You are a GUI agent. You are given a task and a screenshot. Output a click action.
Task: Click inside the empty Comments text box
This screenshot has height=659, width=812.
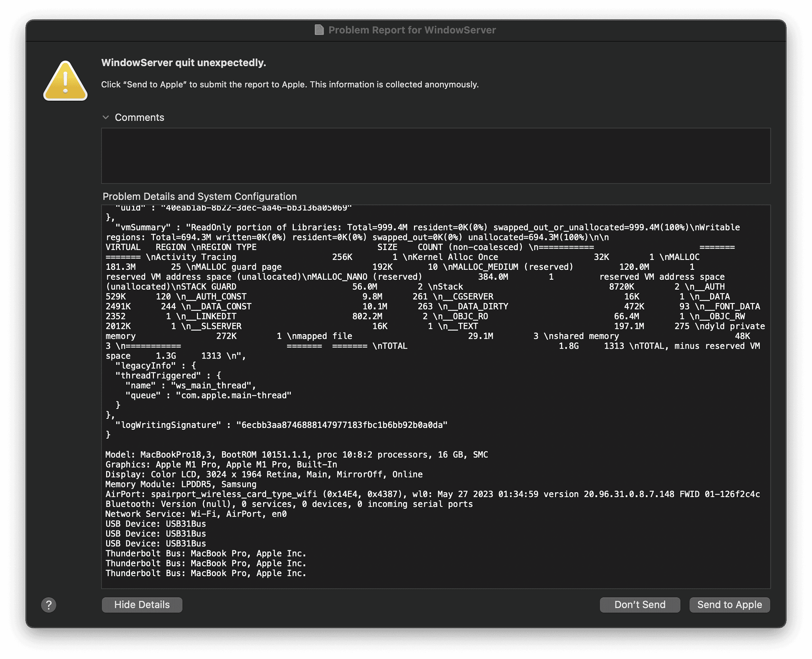pyautogui.click(x=436, y=155)
